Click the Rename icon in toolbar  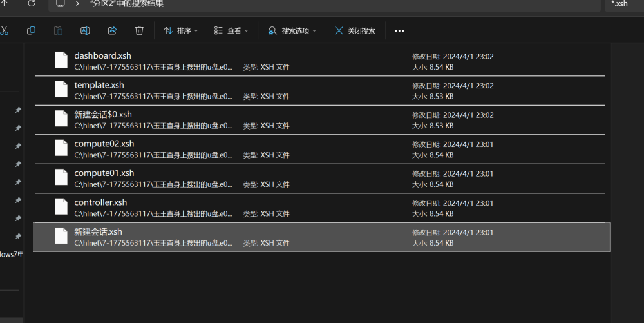[85, 30]
